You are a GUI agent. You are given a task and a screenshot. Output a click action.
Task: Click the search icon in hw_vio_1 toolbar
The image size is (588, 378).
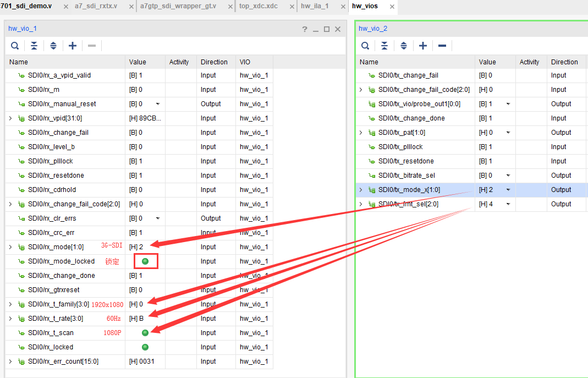click(15, 46)
